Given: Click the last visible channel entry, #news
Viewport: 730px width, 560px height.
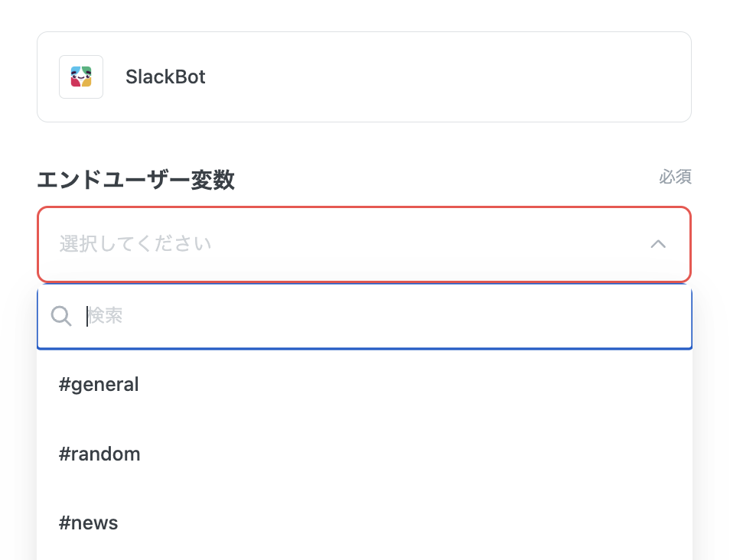Looking at the screenshot, I should (x=89, y=523).
